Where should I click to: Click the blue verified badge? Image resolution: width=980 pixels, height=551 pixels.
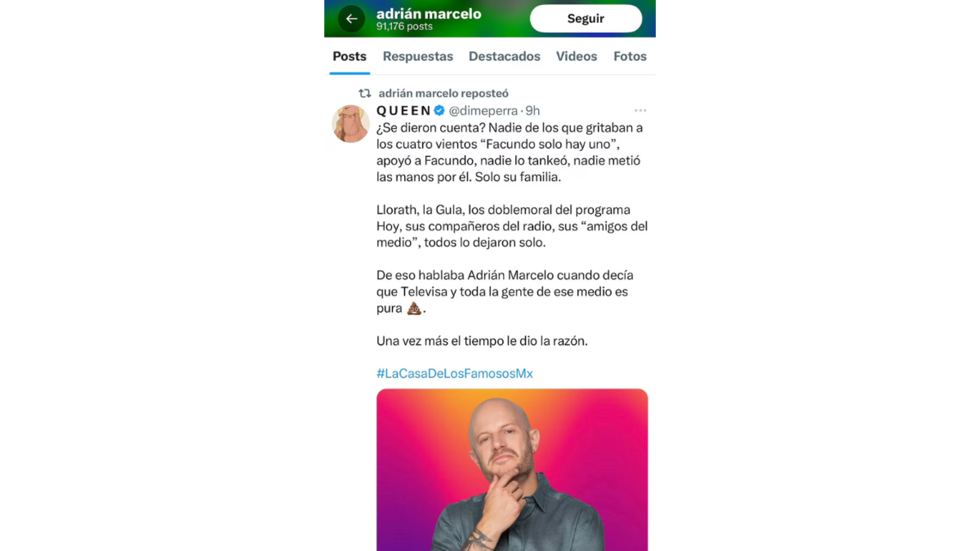tap(439, 111)
